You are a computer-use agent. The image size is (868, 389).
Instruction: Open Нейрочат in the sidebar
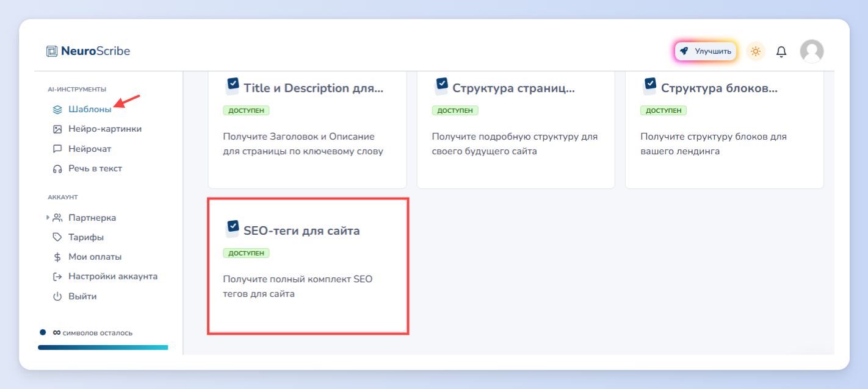[x=90, y=149]
